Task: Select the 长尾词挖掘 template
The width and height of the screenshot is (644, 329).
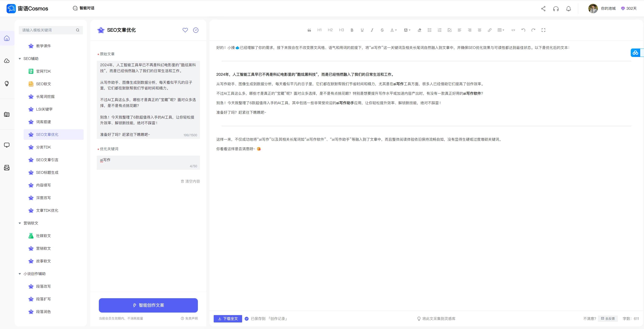Action: point(45,97)
